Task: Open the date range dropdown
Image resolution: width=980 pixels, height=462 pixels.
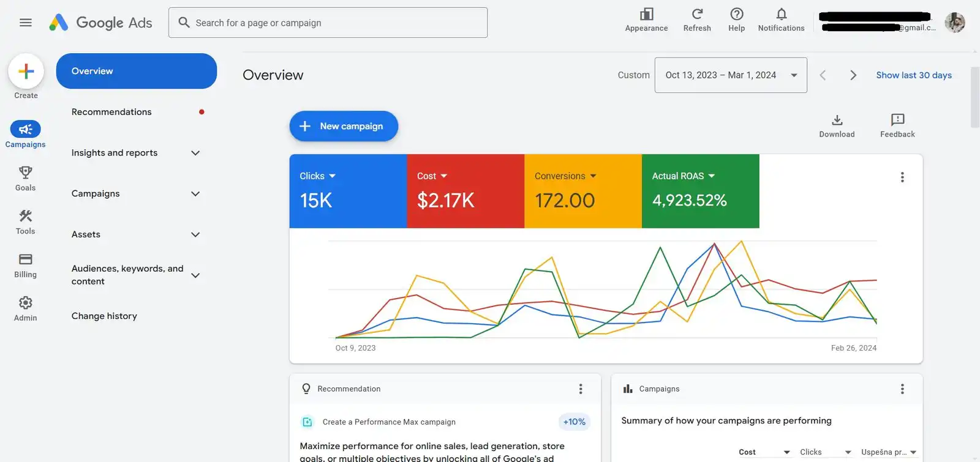Action: (x=730, y=75)
